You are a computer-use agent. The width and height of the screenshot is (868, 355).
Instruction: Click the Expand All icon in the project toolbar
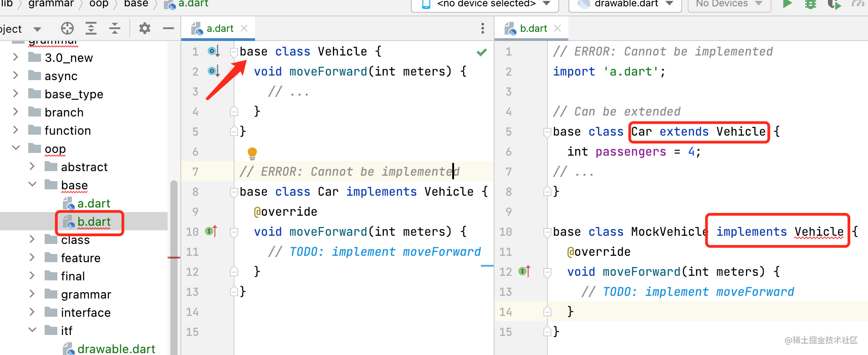coord(91,28)
